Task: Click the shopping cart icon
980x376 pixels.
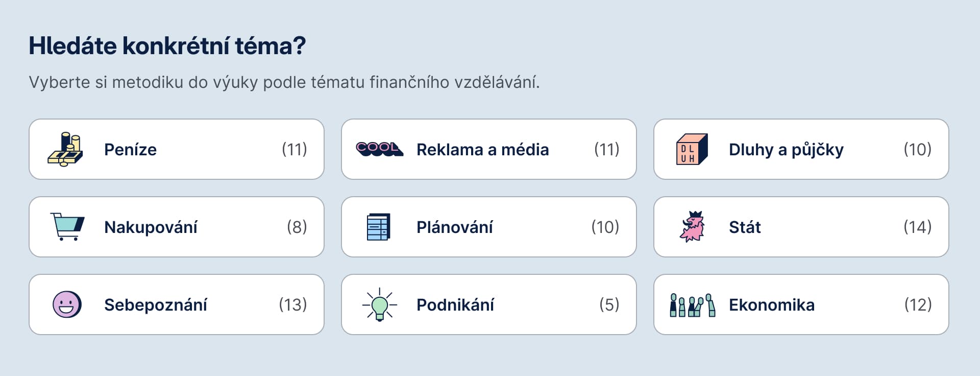Action: (x=67, y=227)
